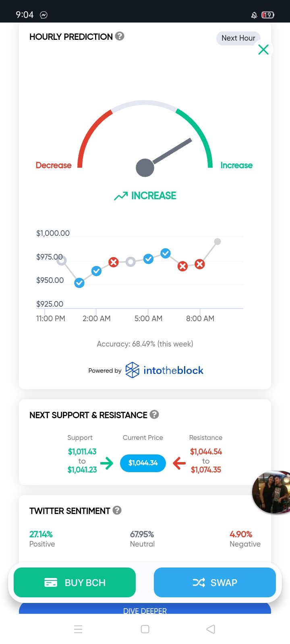Open Next Support & Resistance help icon
Image resolution: width=290 pixels, height=644 pixels.
point(154,414)
